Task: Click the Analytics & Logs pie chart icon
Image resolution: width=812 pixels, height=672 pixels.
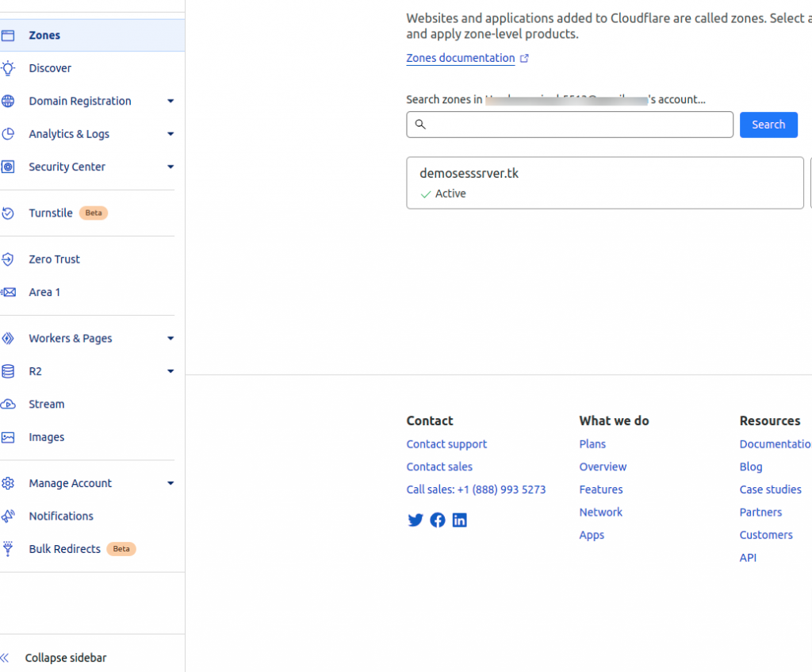Action: [x=8, y=133]
